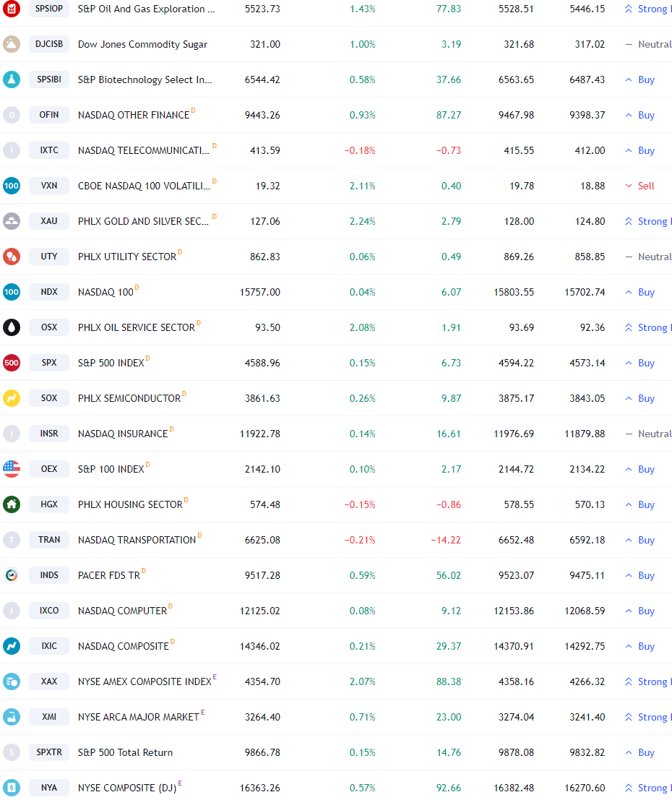Click the SPXTR placeholder logo
672x800 pixels.
(x=12, y=752)
